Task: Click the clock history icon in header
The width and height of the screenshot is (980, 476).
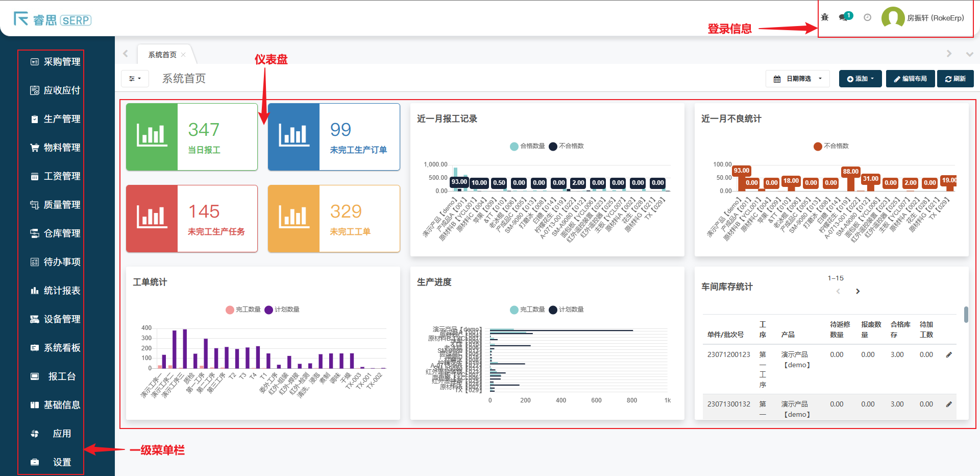Action: [867, 17]
